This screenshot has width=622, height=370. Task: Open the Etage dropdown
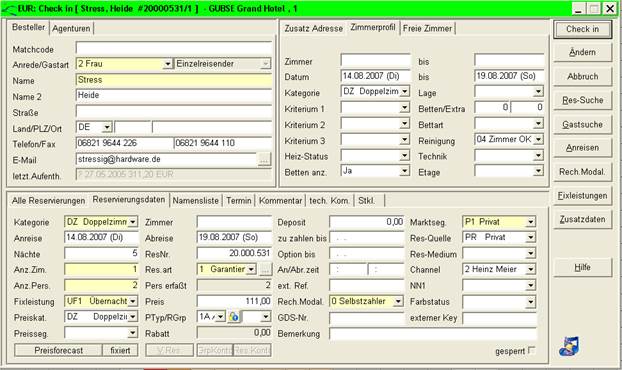[x=538, y=171]
